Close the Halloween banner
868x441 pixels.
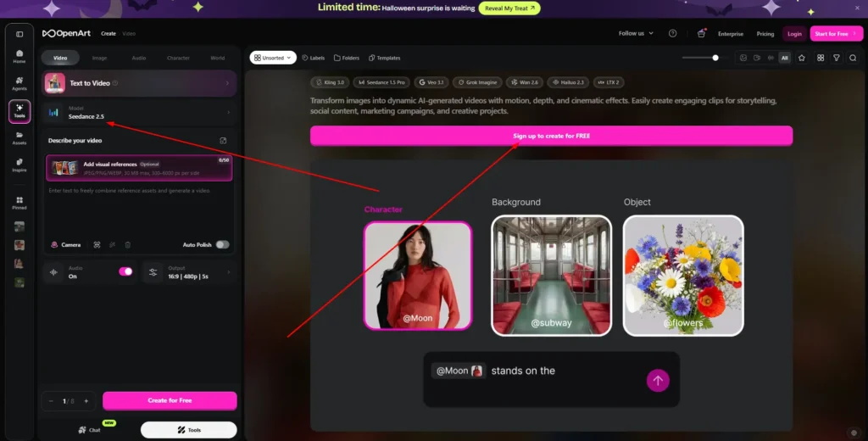tap(857, 8)
